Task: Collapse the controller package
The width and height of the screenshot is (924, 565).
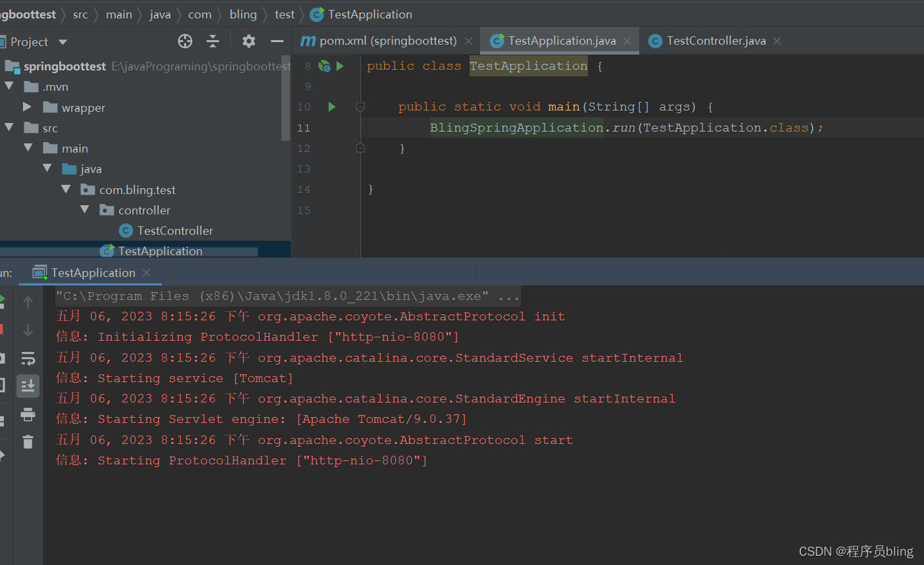Action: pos(85,209)
